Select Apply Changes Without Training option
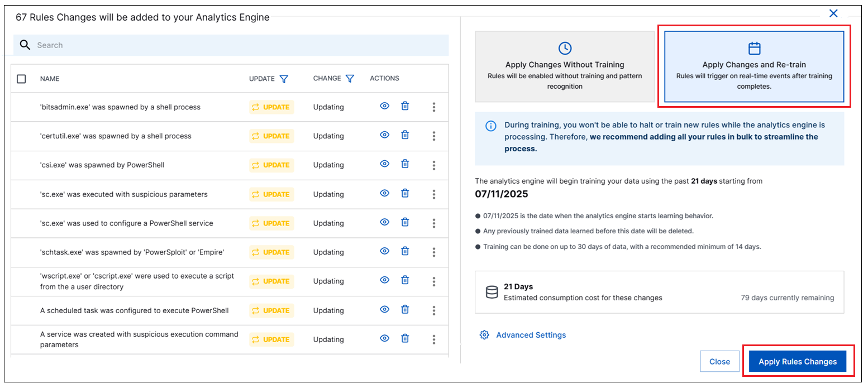 tap(564, 66)
